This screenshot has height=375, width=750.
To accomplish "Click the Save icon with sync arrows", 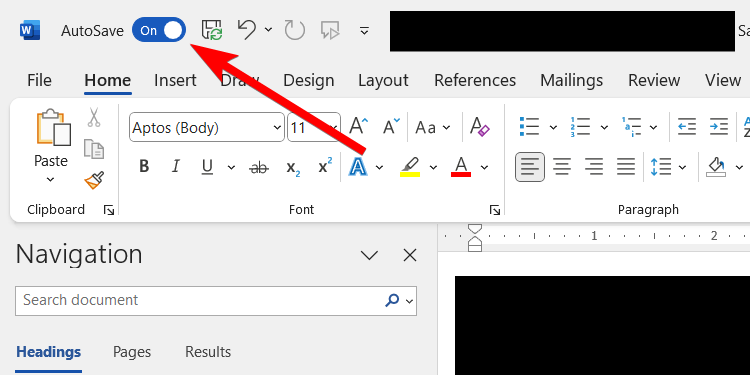I will (x=212, y=30).
